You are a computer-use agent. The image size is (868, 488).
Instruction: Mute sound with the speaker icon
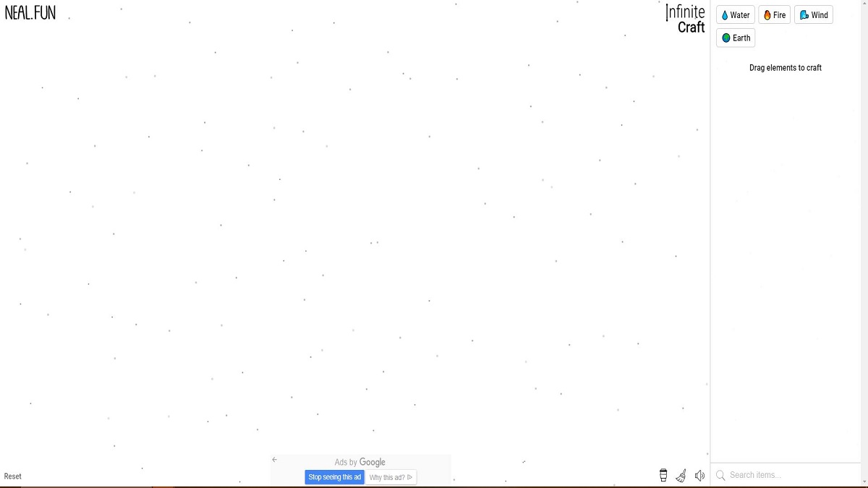pos(699,475)
